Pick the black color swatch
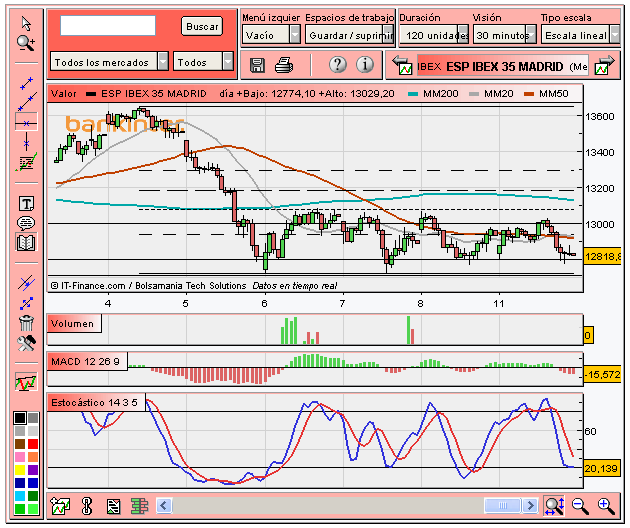 (20, 418)
